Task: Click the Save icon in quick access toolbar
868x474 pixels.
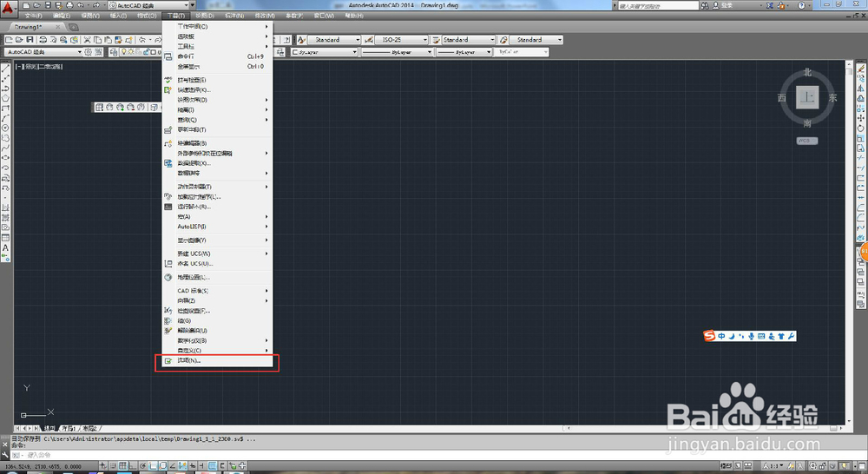Action: coord(47,5)
